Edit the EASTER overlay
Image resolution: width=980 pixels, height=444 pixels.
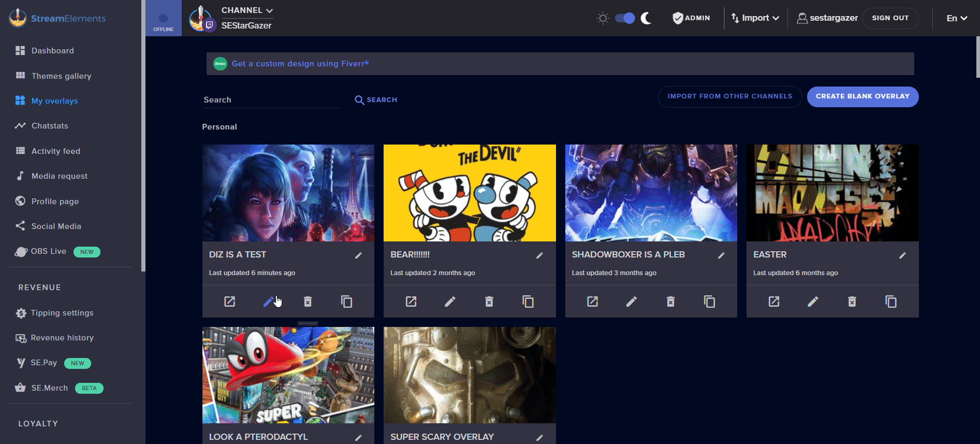(813, 302)
